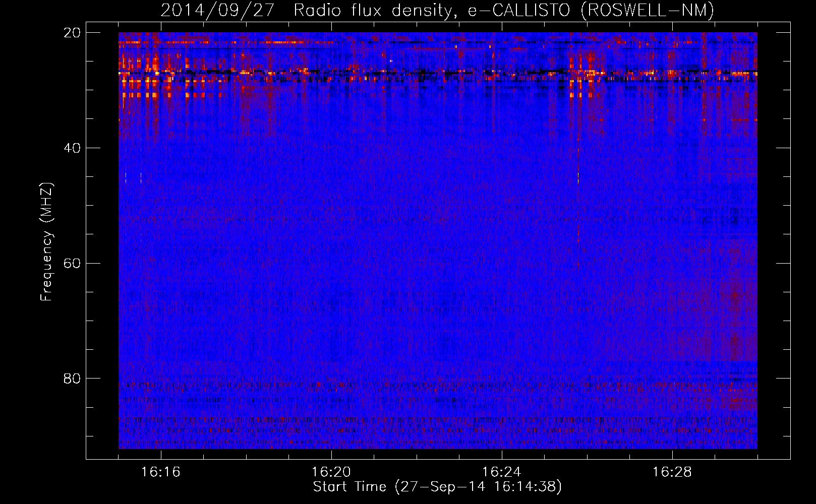Click the '16:24' time tick label

pyautogui.click(x=502, y=472)
